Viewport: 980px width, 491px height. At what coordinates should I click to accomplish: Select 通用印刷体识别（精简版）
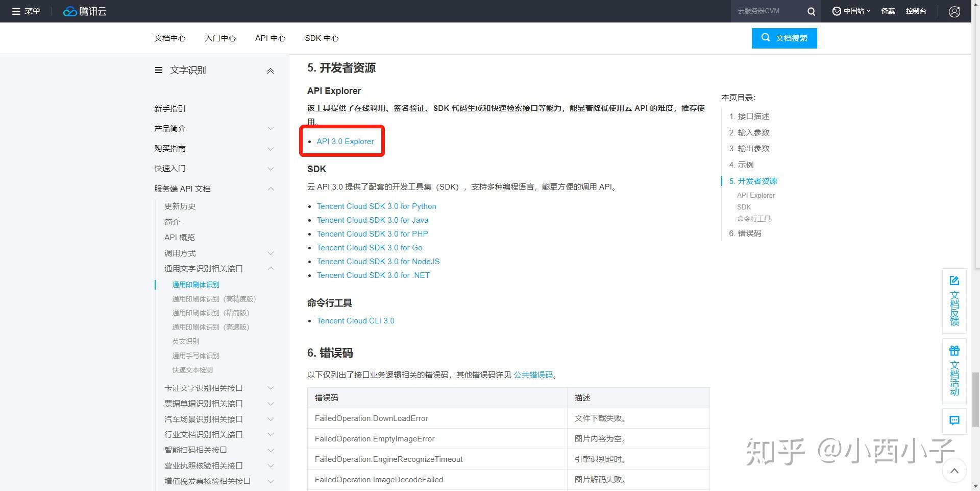coord(211,313)
